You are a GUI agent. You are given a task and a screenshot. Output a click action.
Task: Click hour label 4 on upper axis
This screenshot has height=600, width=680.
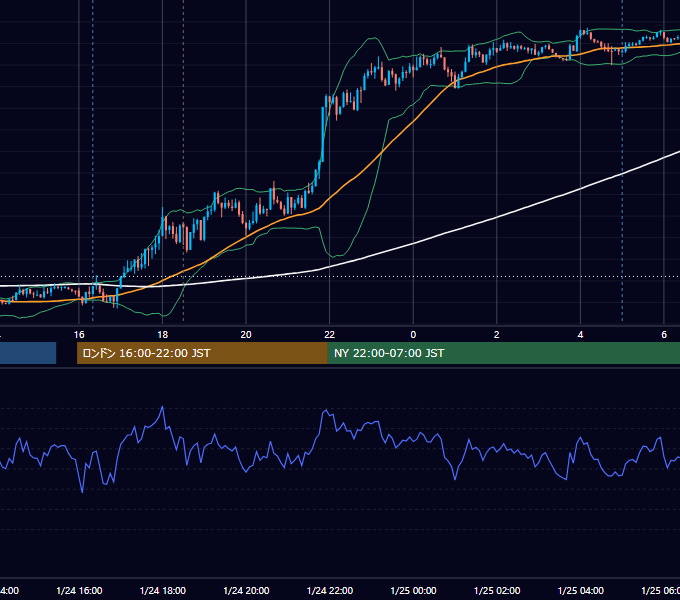[580, 335]
